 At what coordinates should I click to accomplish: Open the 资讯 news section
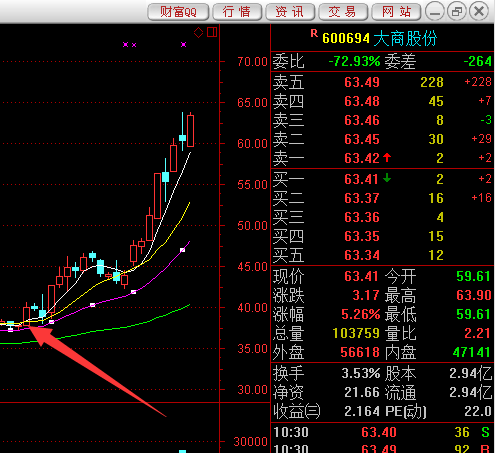point(290,12)
